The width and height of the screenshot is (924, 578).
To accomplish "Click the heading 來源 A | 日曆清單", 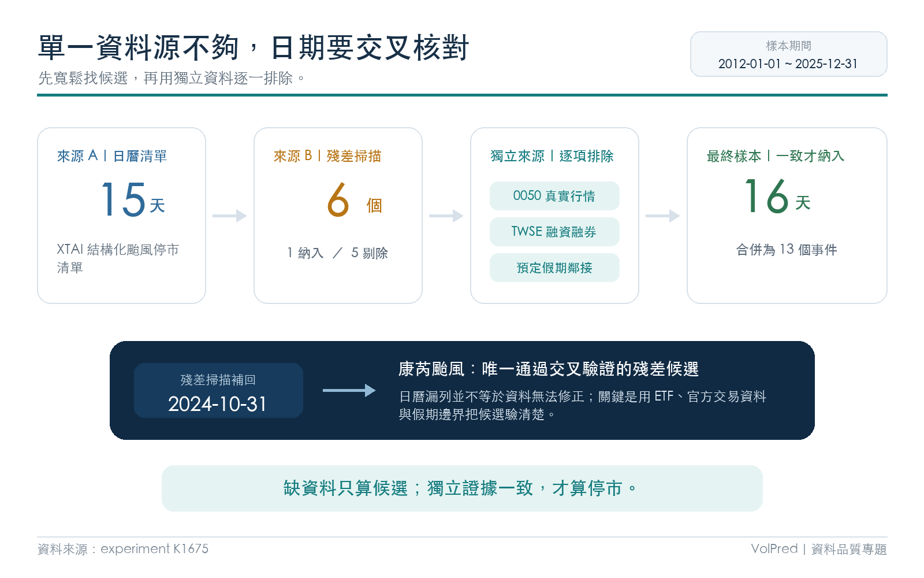I will click(112, 156).
